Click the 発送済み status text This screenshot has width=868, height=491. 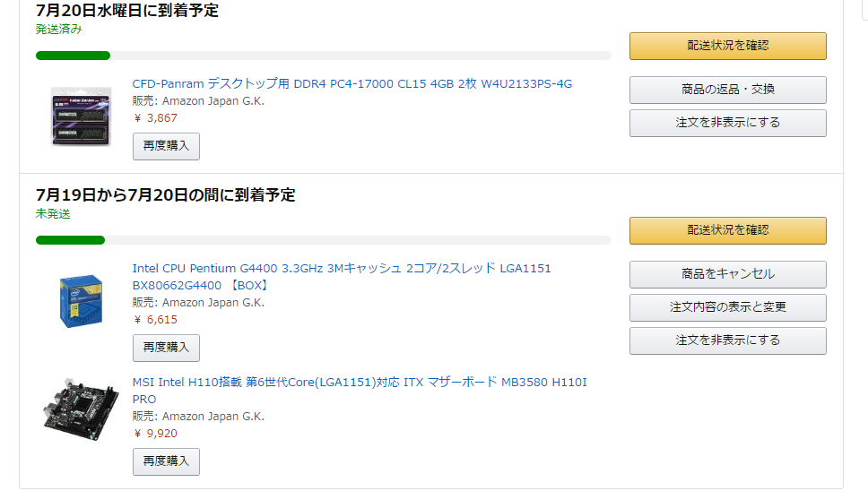(x=59, y=30)
